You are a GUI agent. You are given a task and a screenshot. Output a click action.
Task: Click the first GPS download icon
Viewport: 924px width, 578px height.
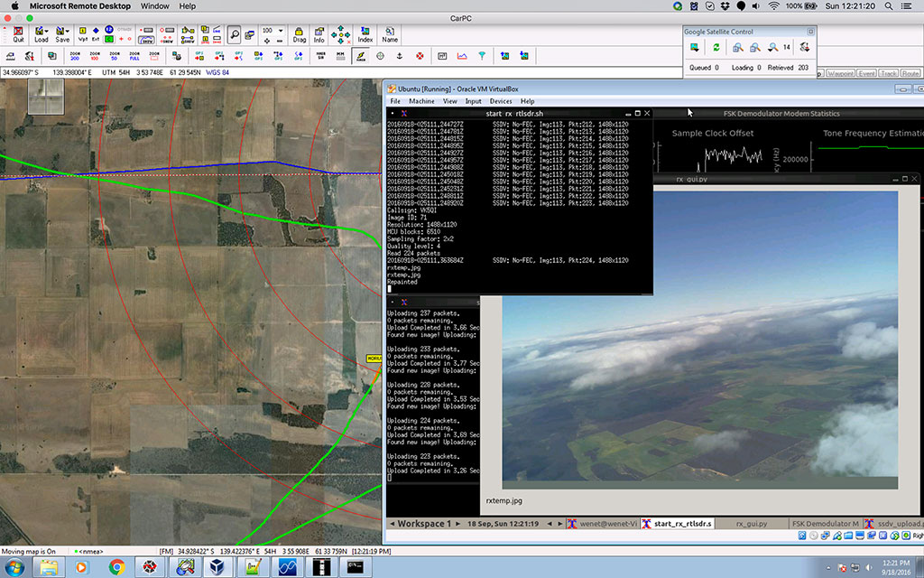(x=199, y=56)
